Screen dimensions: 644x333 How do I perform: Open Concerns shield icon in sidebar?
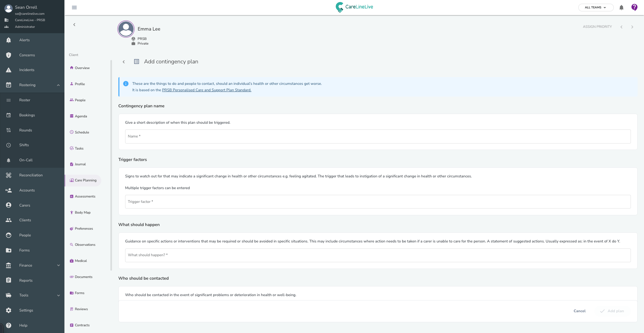click(x=9, y=55)
